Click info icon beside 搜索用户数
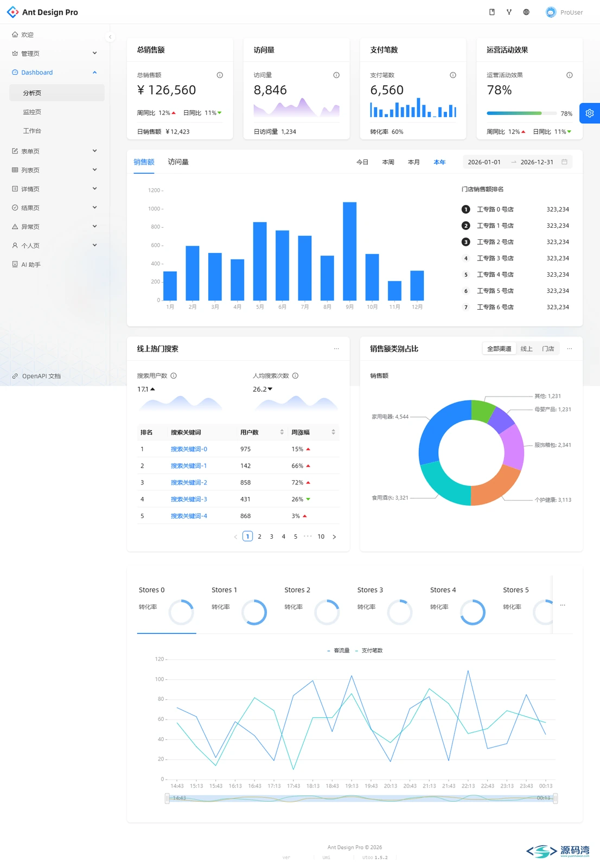The width and height of the screenshot is (600, 868). 174,375
